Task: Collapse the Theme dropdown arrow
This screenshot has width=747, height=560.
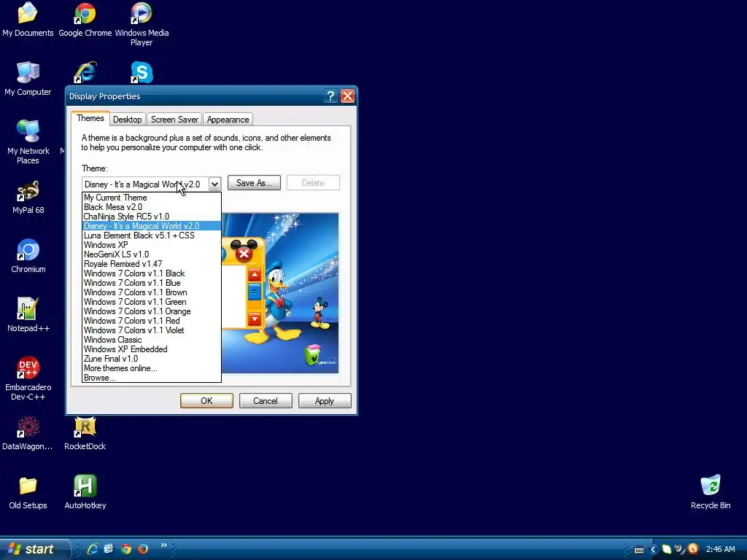Action: 215,184
